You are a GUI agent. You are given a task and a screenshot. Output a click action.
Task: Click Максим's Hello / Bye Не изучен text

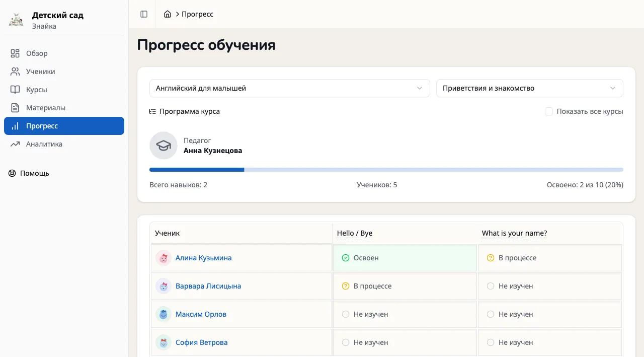pyautogui.click(x=371, y=314)
